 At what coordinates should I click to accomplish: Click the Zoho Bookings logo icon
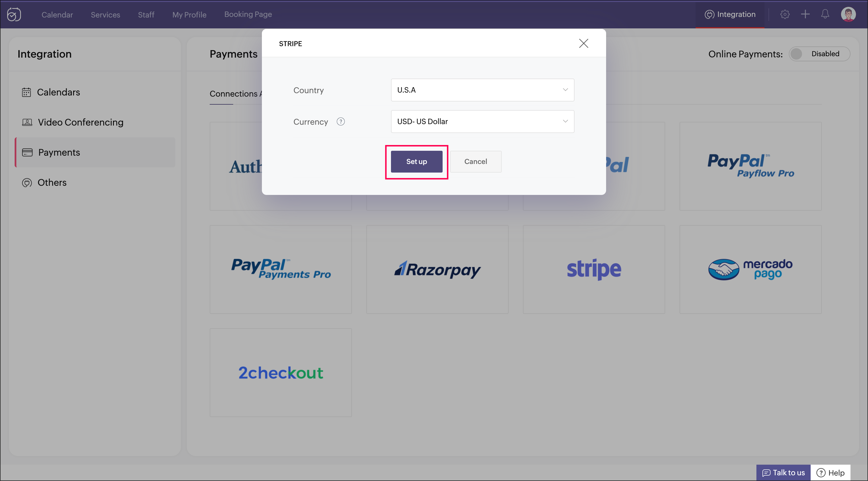(14, 14)
